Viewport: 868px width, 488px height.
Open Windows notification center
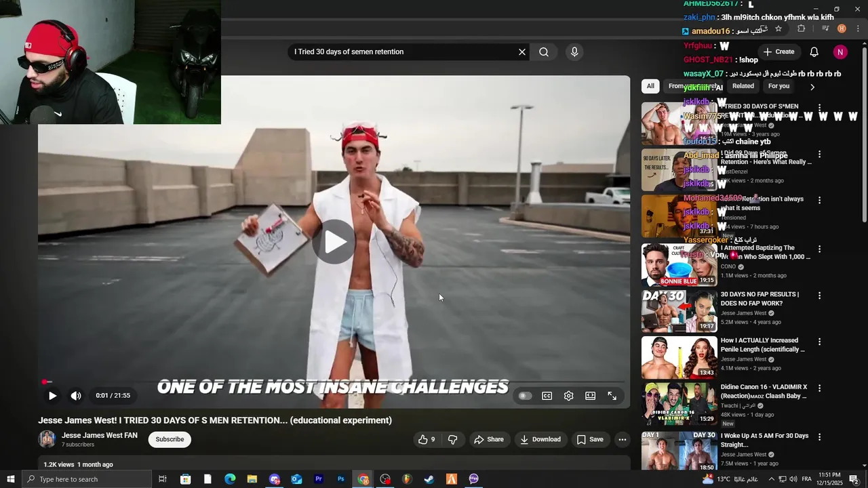(854, 479)
